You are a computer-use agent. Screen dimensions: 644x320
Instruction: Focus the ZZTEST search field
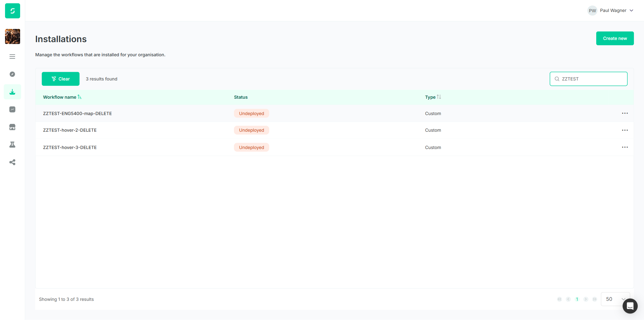coord(588,79)
